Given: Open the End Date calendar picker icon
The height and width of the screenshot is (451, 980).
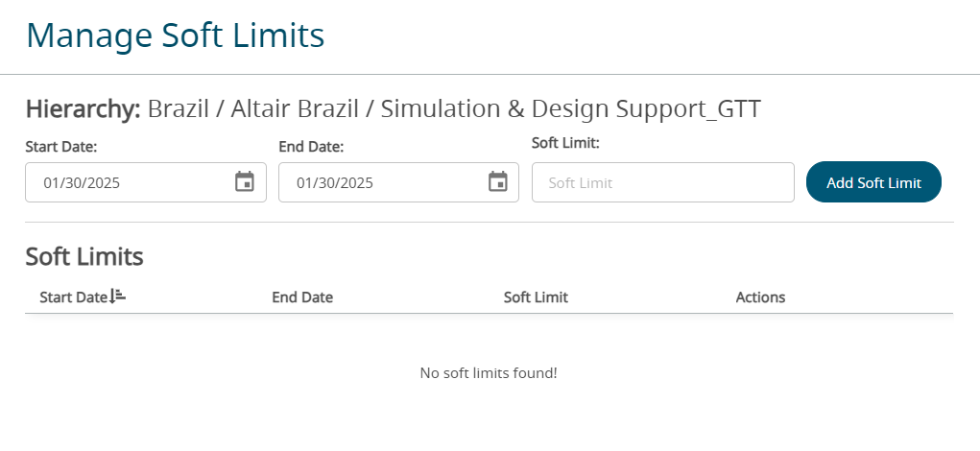Looking at the screenshot, I should [497, 182].
